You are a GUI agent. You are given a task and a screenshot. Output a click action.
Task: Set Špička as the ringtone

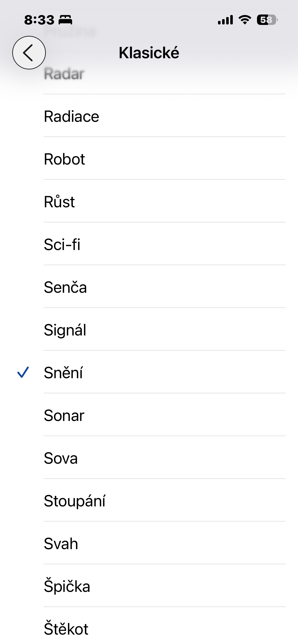point(67,587)
